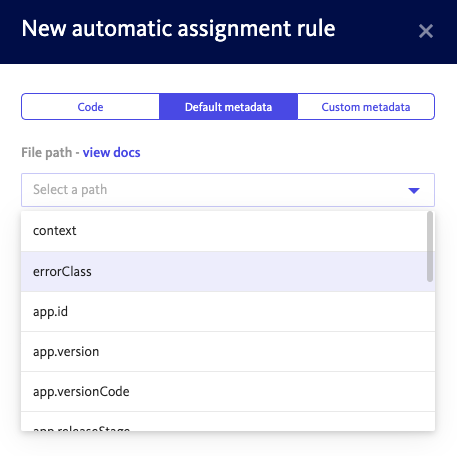Click the File path label

coord(47,153)
